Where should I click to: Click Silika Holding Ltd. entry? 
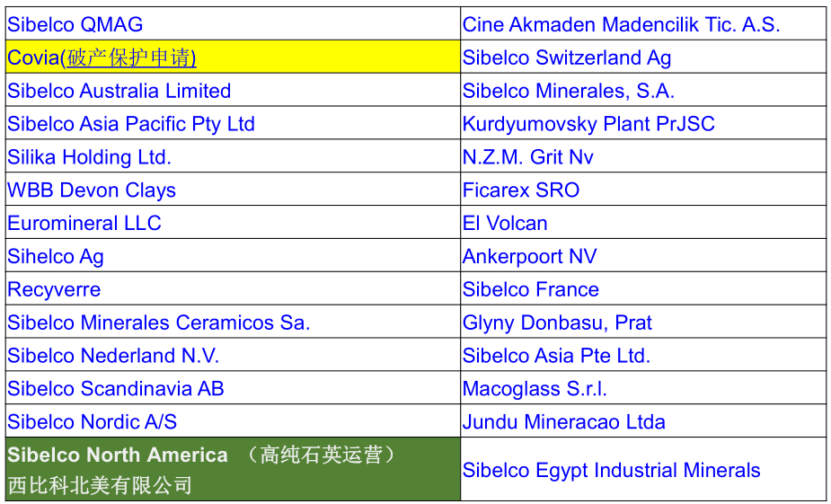(89, 157)
